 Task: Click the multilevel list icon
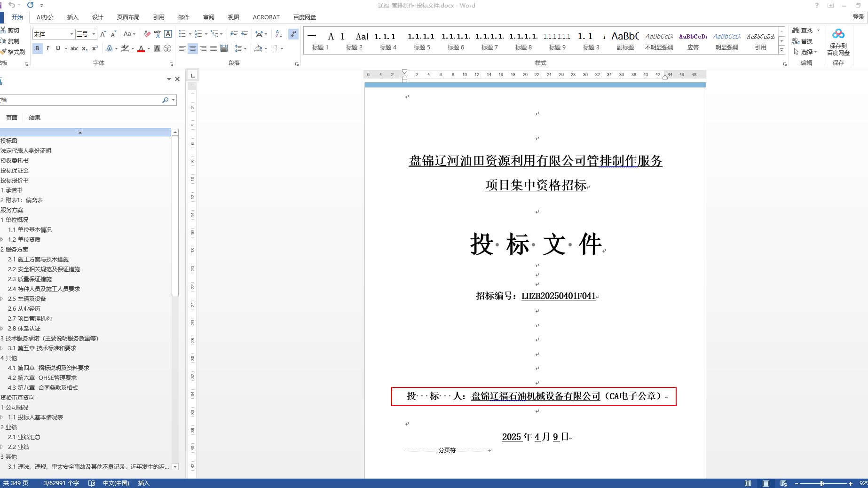(214, 34)
